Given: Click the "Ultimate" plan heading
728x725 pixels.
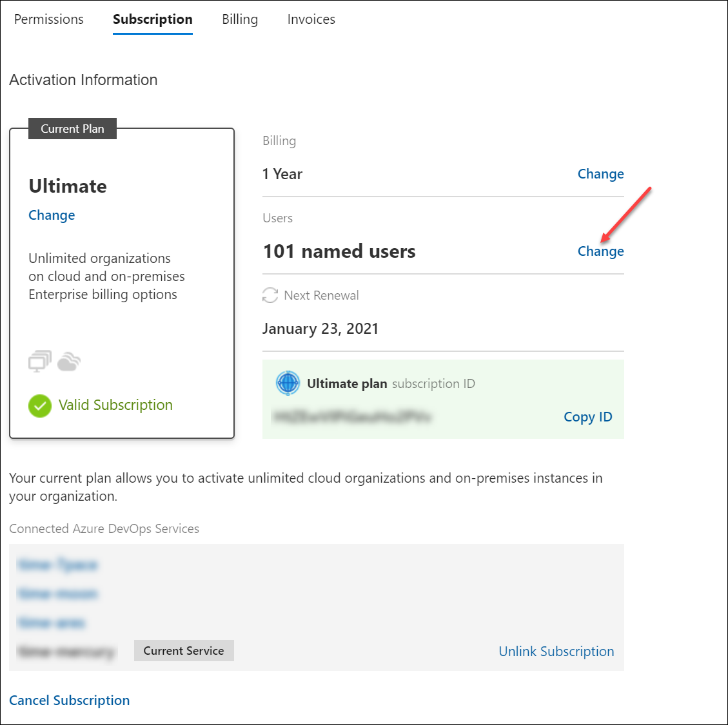Looking at the screenshot, I should pyautogui.click(x=68, y=186).
